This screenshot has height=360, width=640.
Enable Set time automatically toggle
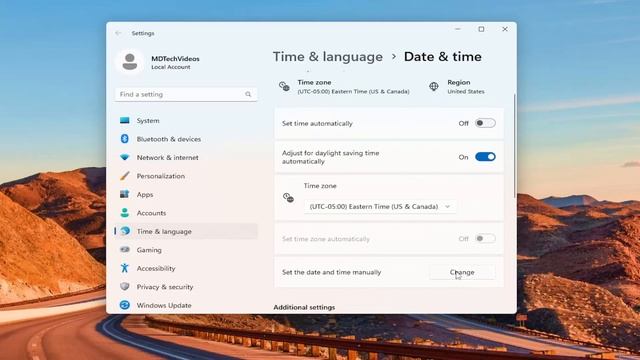point(485,123)
